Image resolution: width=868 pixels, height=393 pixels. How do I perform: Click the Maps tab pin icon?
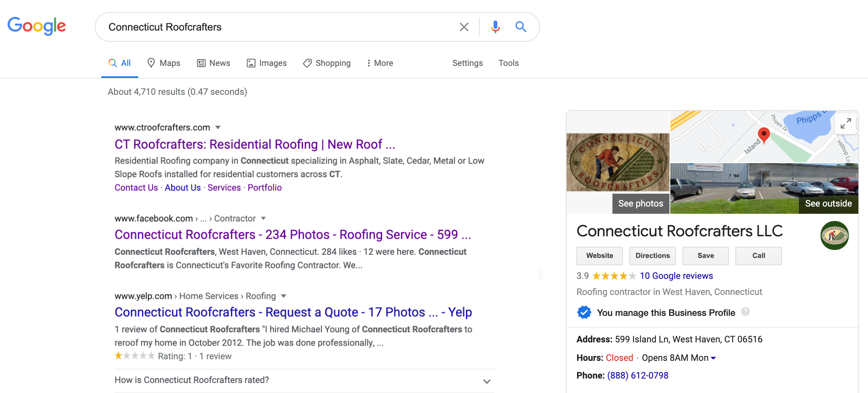click(x=151, y=63)
